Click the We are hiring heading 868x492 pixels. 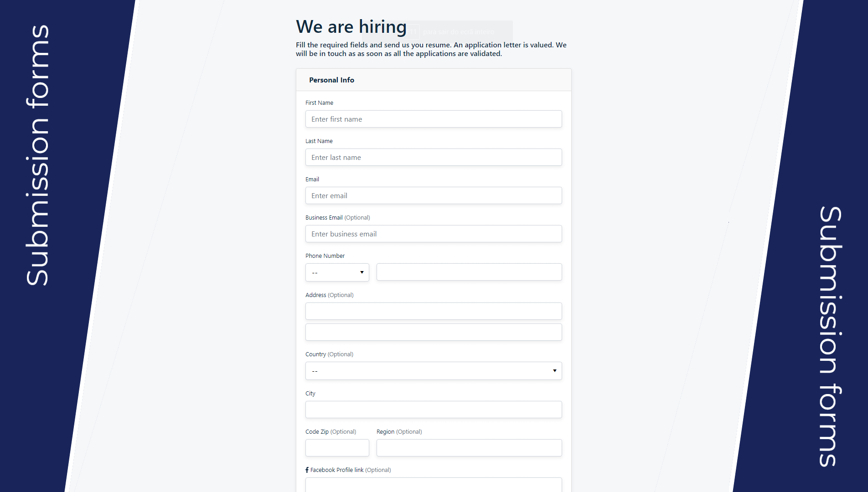(x=351, y=26)
